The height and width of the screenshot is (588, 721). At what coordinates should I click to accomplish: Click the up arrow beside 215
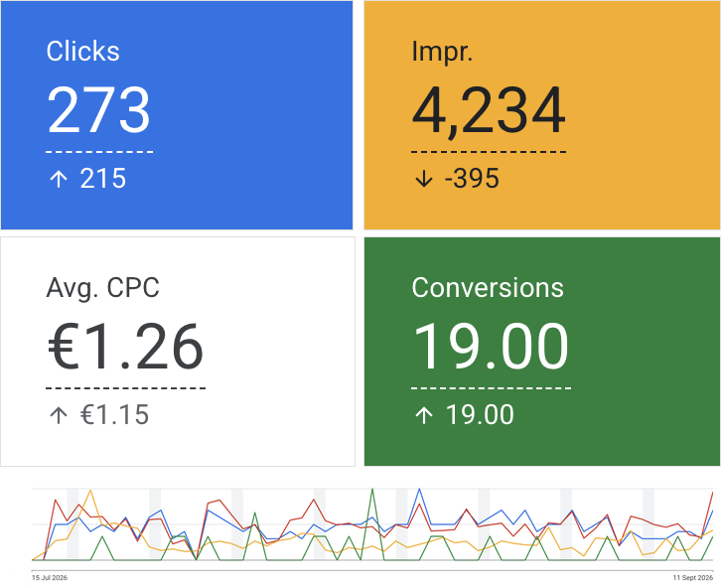[59, 179]
